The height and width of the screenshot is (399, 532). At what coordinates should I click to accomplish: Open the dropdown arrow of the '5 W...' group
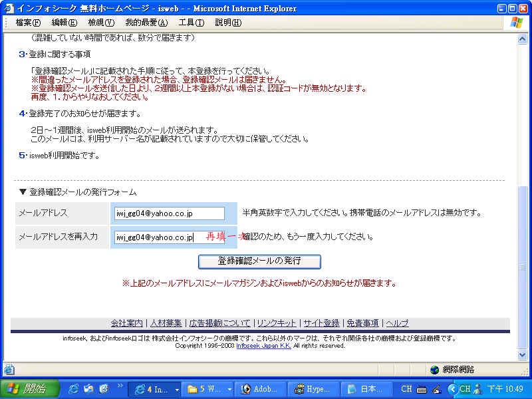click(x=229, y=390)
